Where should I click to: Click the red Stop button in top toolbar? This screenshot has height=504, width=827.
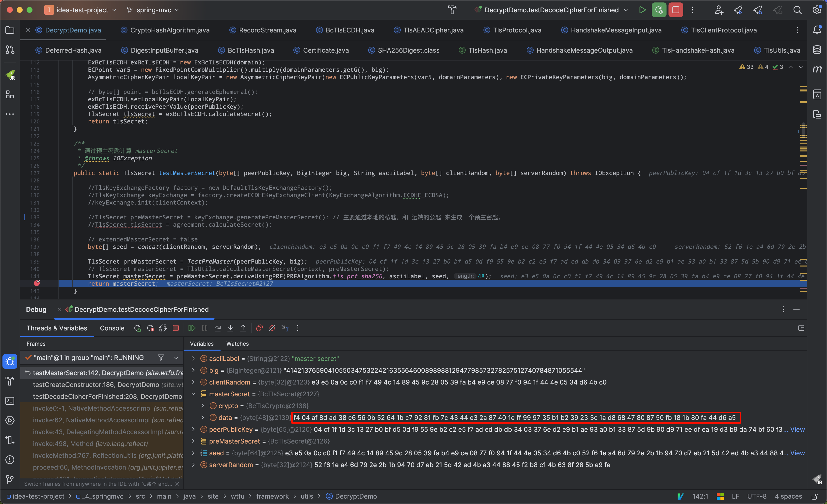(x=675, y=10)
